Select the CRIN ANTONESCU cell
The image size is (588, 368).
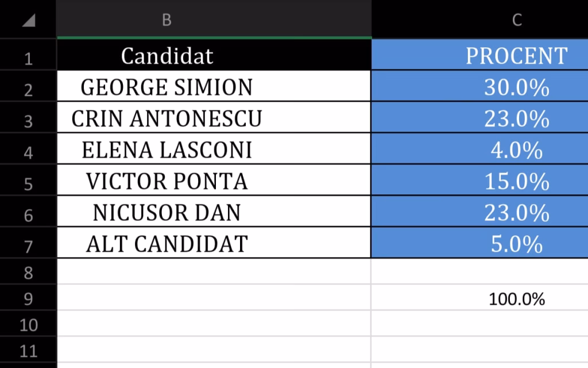tap(167, 118)
